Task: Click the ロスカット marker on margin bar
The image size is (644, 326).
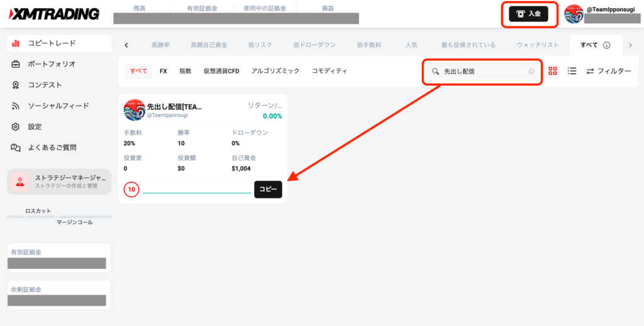Action: point(25,217)
